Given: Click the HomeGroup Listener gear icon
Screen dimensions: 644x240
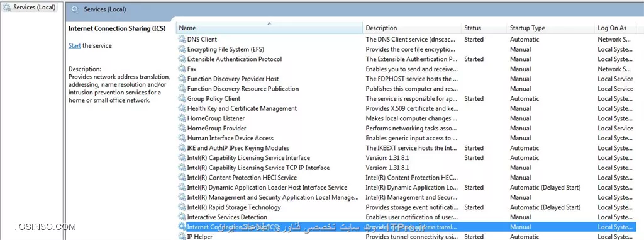Looking at the screenshot, I should point(182,118).
